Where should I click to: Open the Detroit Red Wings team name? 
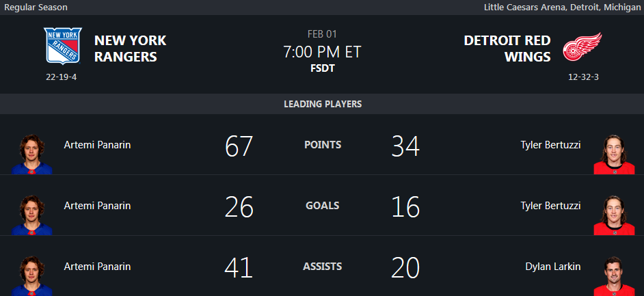click(507, 49)
